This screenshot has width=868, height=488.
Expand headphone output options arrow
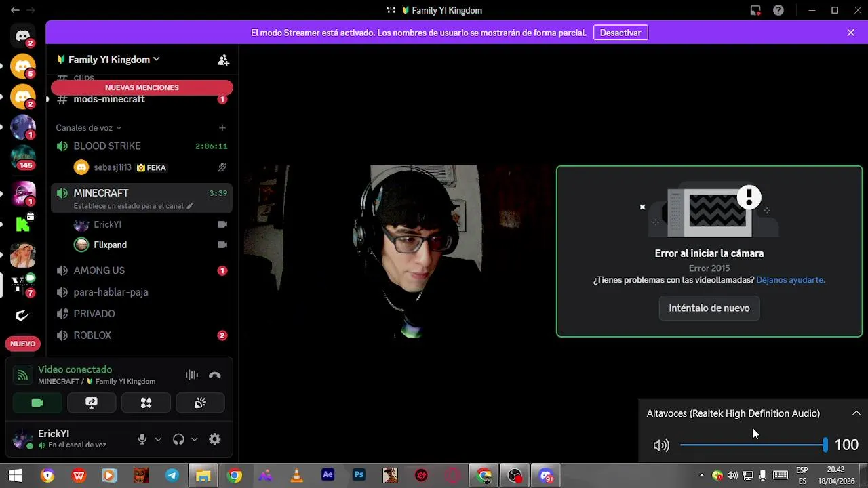click(194, 439)
